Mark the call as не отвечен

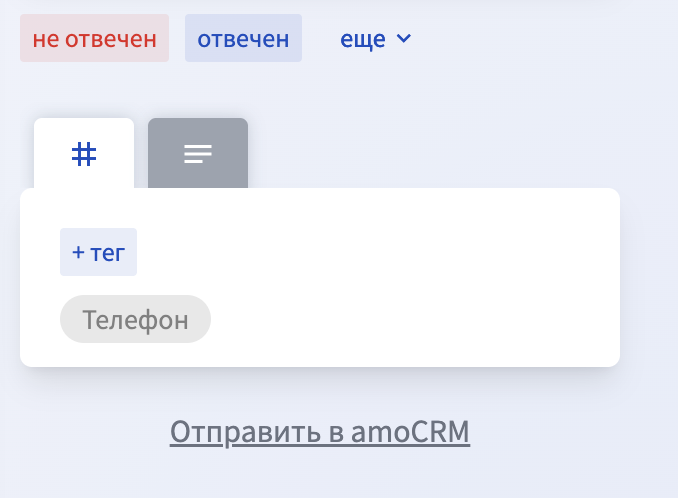click(94, 38)
